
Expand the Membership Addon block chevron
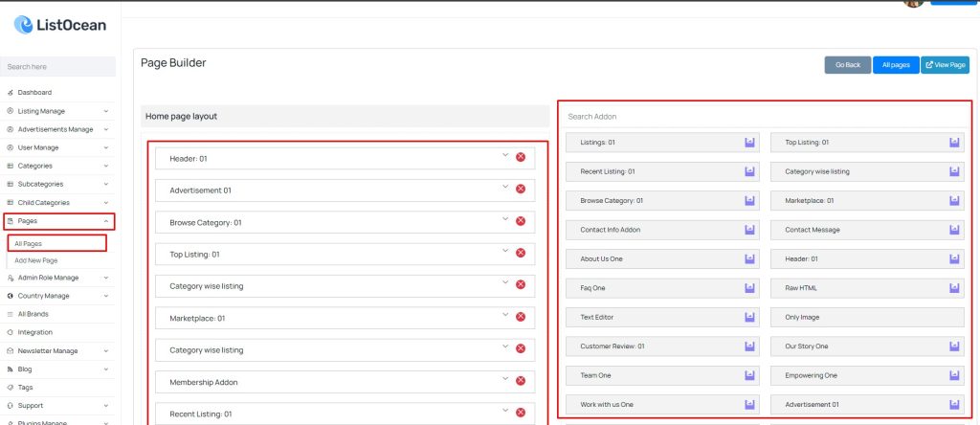tap(505, 378)
